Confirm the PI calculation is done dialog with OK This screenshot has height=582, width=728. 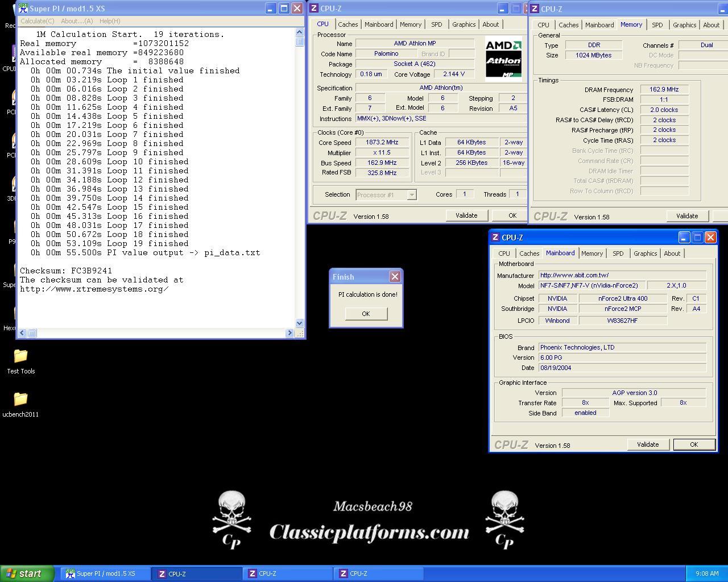click(366, 314)
